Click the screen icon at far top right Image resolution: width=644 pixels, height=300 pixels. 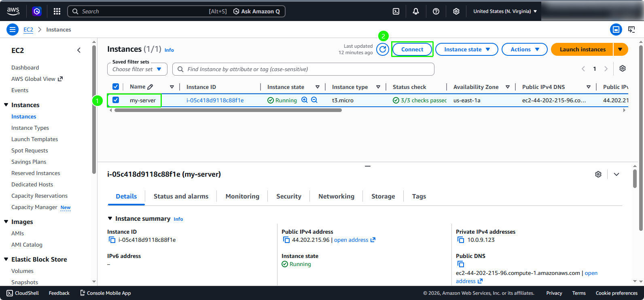pyautogui.click(x=631, y=30)
